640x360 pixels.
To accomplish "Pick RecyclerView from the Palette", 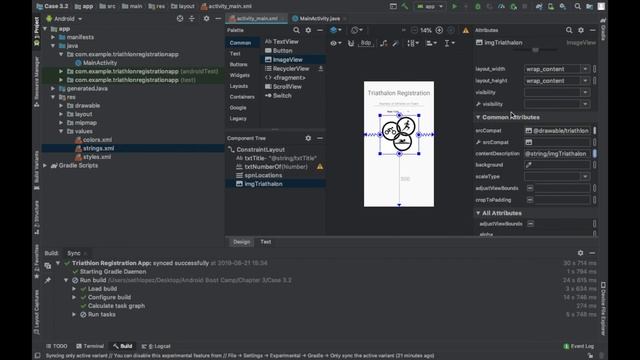I will click(x=291, y=69).
